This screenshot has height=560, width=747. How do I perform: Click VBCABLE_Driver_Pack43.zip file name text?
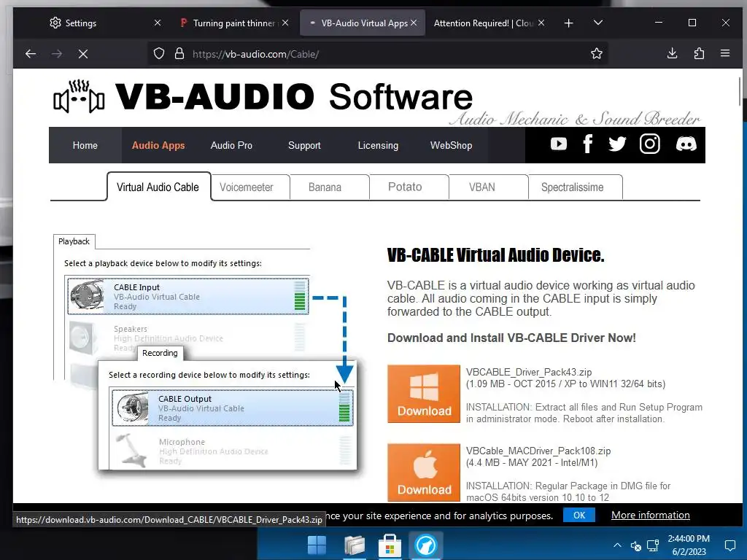[529, 372]
